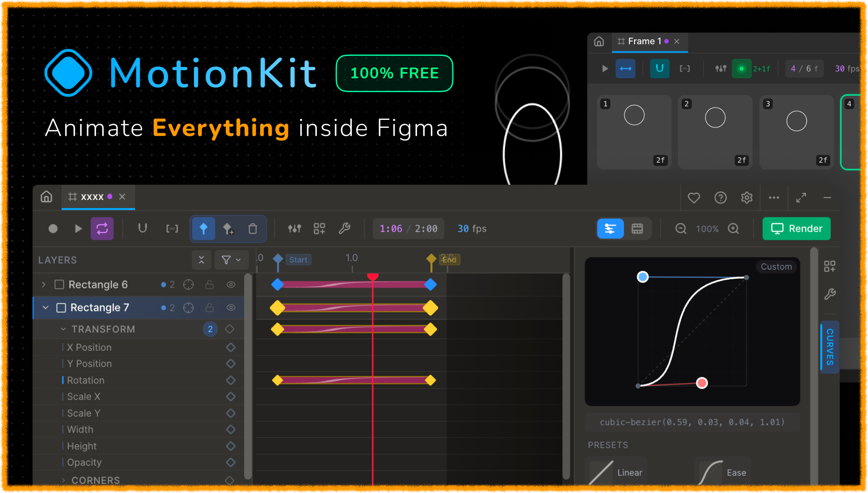Lock the Rectangle 7 layer
Screen dimensions: 868x493
(x=209, y=308)
